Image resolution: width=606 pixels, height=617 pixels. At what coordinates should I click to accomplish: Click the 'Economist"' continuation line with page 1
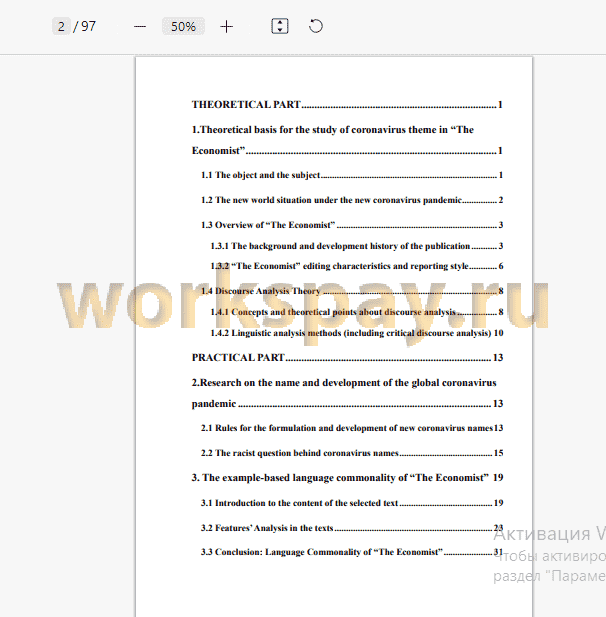(x=347, y=151)
